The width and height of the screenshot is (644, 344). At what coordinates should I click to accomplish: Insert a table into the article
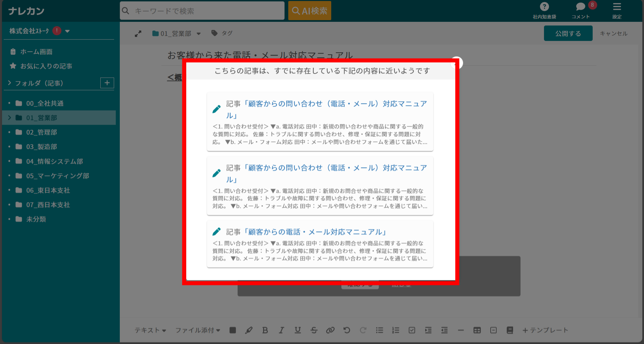point(477,330)
